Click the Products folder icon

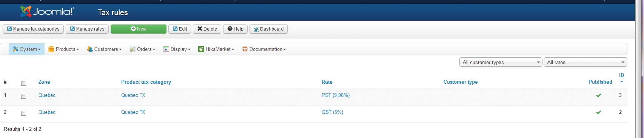coord(51,49)
